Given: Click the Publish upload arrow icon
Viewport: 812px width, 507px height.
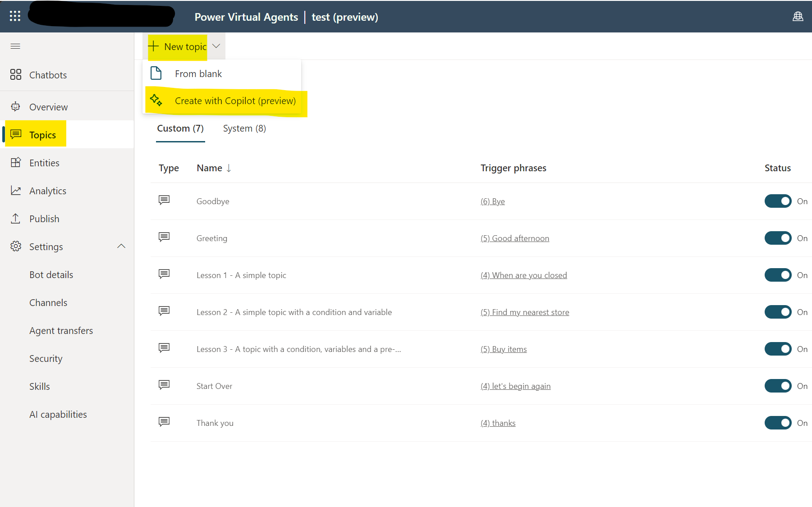Looking at the screenshot, I should pyautogui.click(x=16, y=219).
